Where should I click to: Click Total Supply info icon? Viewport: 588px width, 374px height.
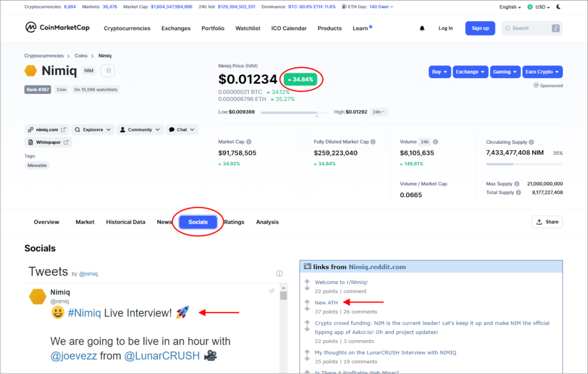pyautogui.click(x=519, y=192)
